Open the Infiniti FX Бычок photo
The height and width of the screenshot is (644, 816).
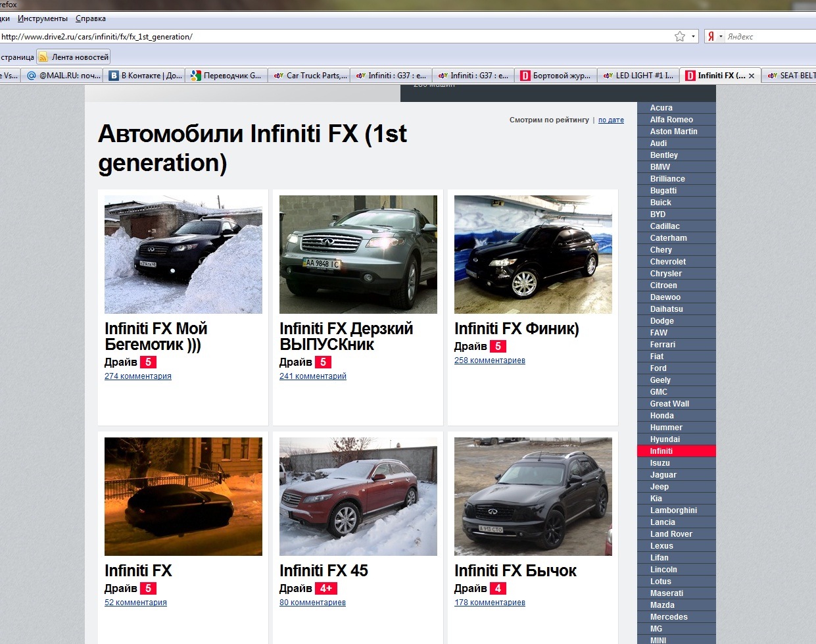533,497
